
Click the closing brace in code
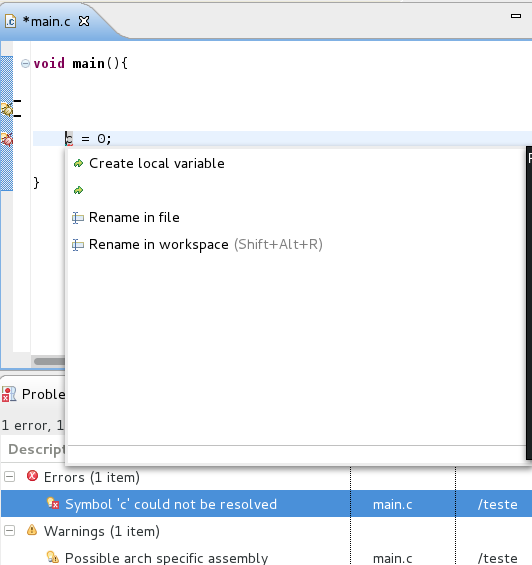click(36, 183)
